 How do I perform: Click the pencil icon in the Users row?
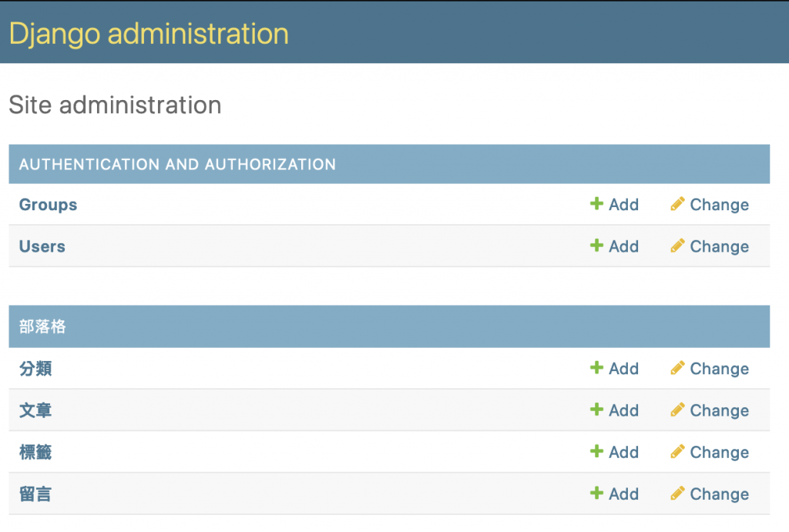[677, 246]
